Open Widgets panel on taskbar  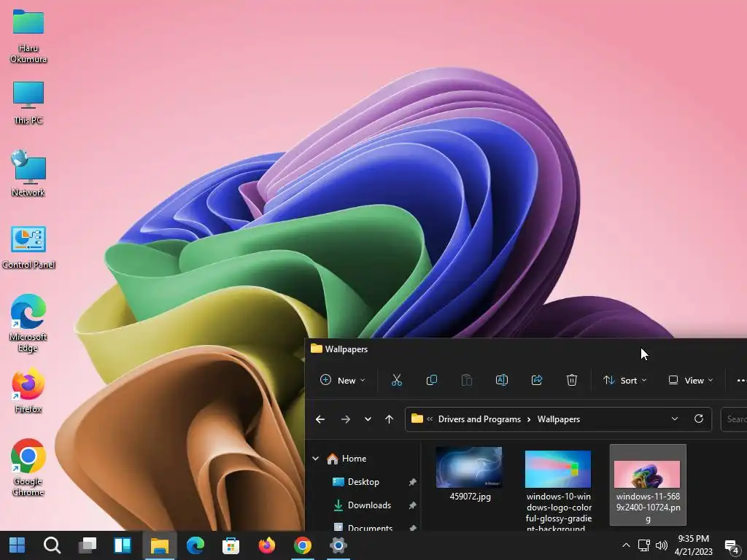tap(123, 545)
